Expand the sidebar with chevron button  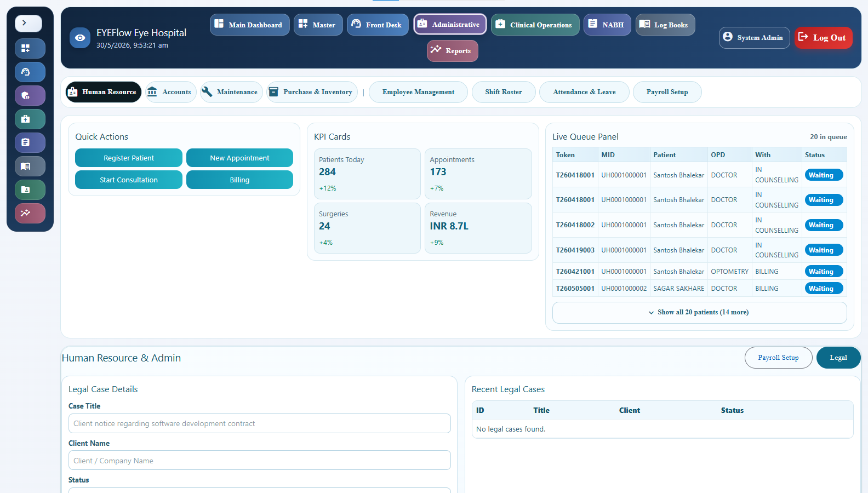tap(28, 23)
